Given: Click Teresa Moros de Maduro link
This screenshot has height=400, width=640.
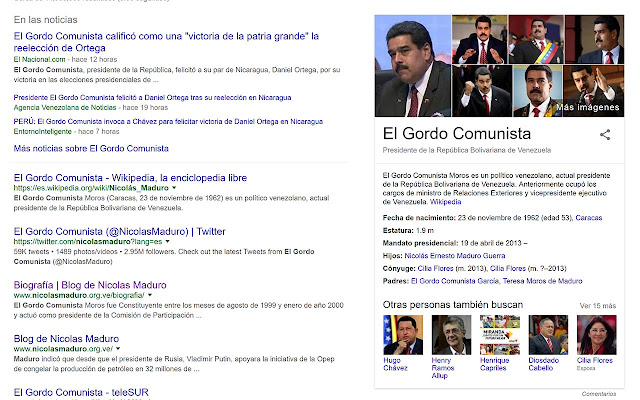Looking at the screenshot, I should point(542,281).
